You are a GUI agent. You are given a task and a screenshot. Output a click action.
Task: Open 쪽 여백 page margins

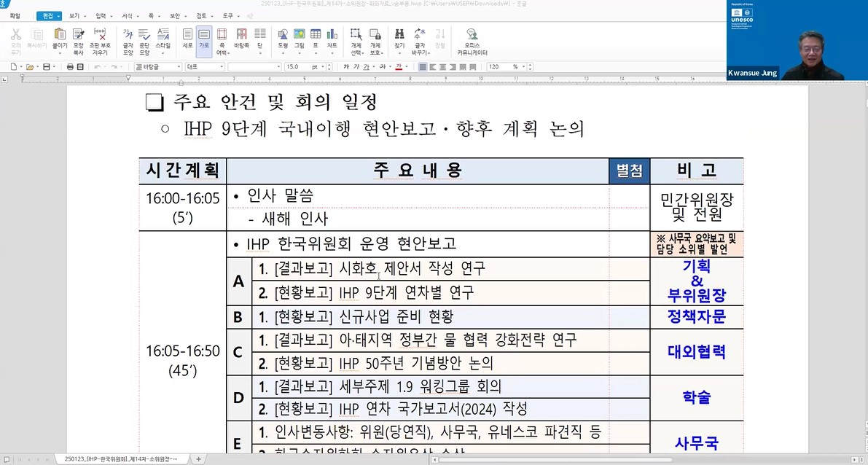pos(222,42)
